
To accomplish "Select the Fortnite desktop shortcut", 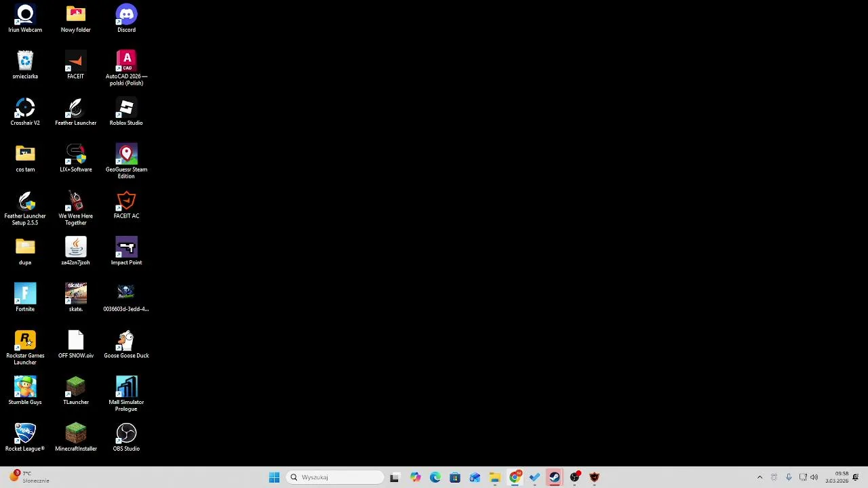I will (25, 298).
